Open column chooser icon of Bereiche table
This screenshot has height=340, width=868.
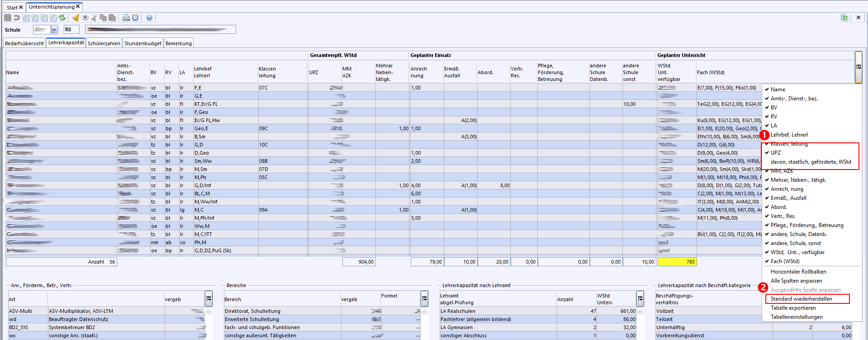425,298
